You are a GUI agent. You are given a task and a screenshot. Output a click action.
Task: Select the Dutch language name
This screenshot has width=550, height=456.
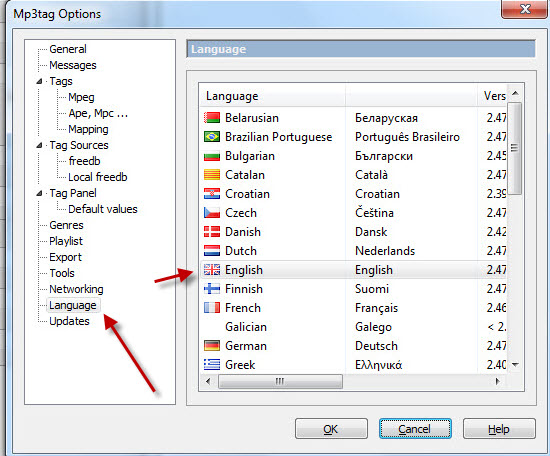pos(241,250)
